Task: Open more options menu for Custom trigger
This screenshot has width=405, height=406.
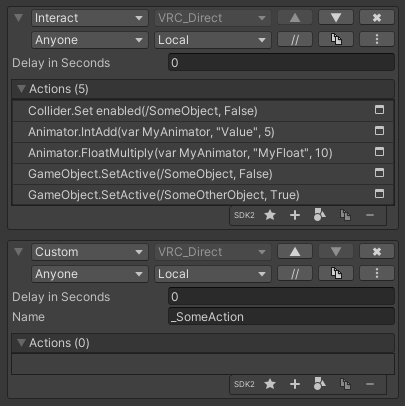Action: tap(377, 274)
